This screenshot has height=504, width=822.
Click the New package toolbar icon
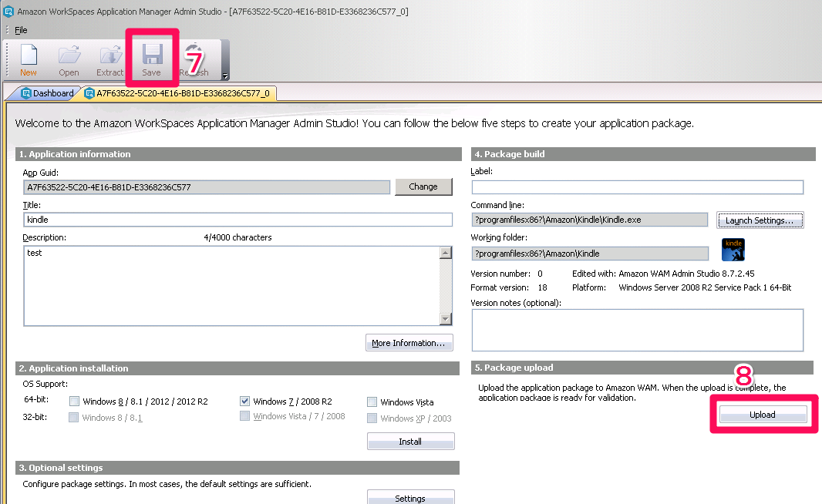point(29,60)
